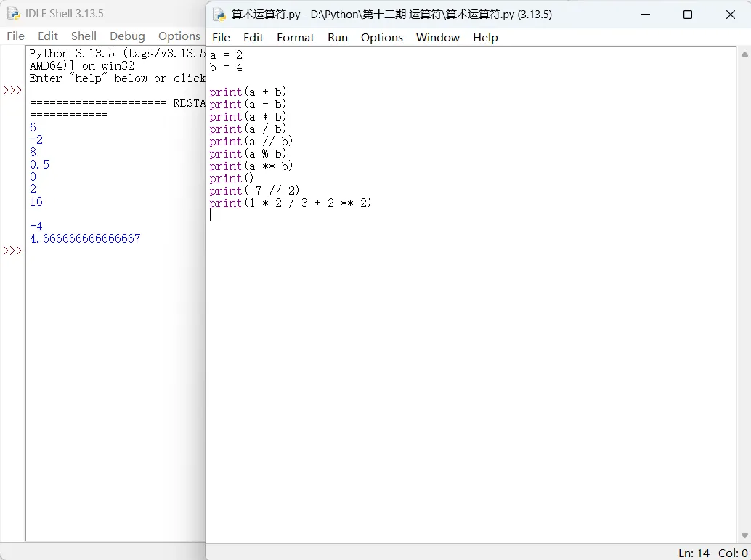Click the shell output '16'

36,201
